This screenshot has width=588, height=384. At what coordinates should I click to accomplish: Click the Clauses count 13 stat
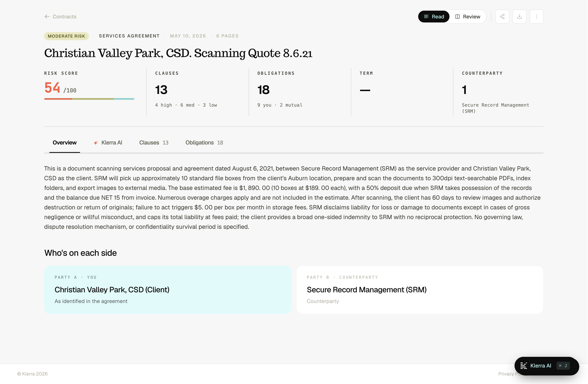point(161,90)
